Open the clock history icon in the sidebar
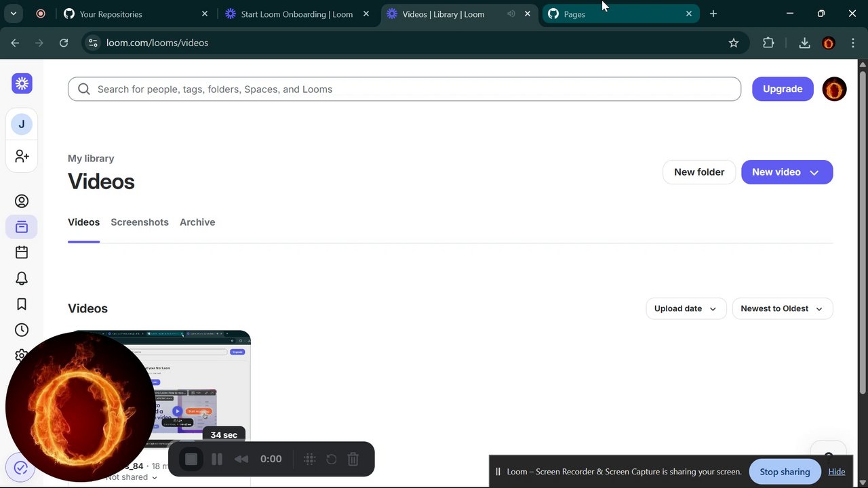868x488 pixels. pyautogui.click(x=22, y=330)
